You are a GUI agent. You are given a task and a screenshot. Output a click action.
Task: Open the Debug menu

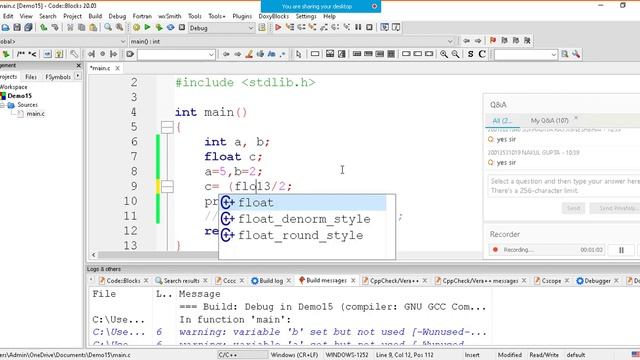[x=117, y=16]
